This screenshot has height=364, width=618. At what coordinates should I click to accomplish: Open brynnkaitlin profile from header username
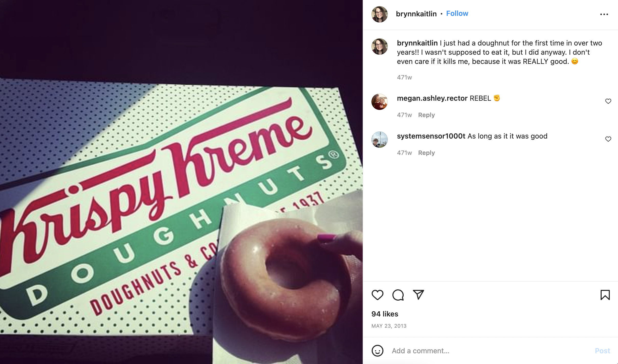tap(416, 14)
